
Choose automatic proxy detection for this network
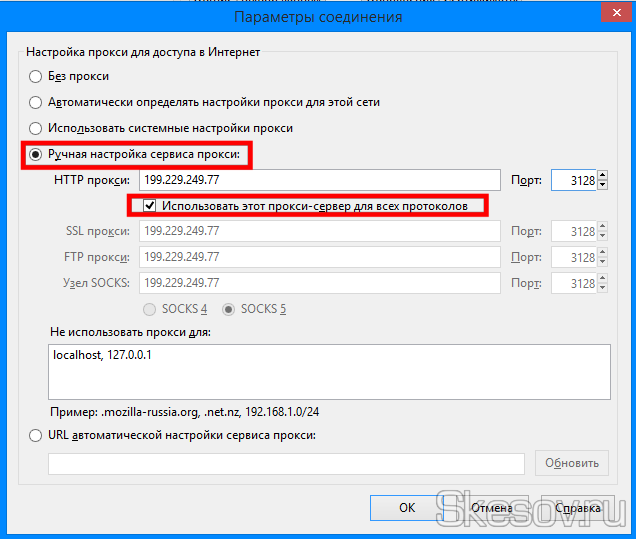pyautogui.click(x=36, y=102)
